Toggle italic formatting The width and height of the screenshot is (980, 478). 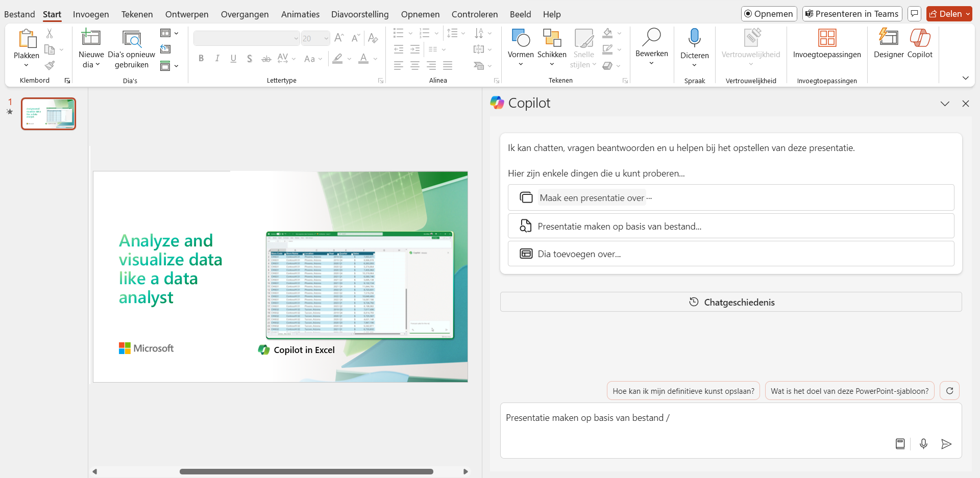click(x=217, y=59)
